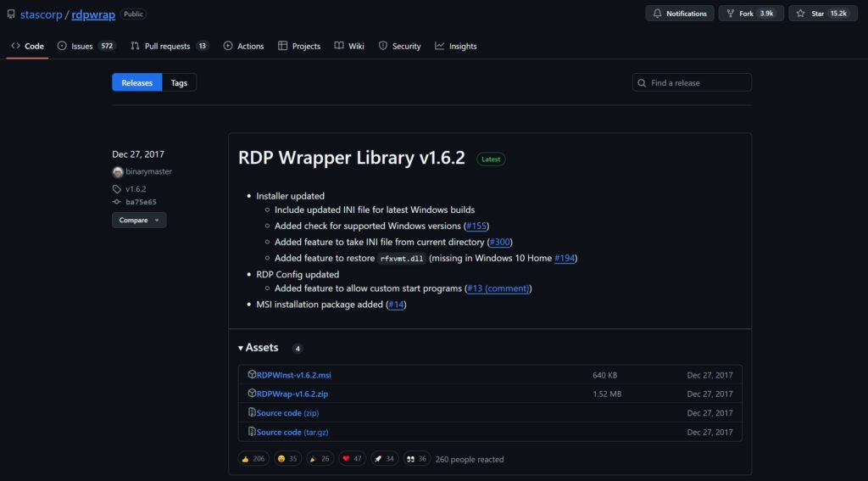
Task: Collapse the Assets section
Action: [258, 348]
